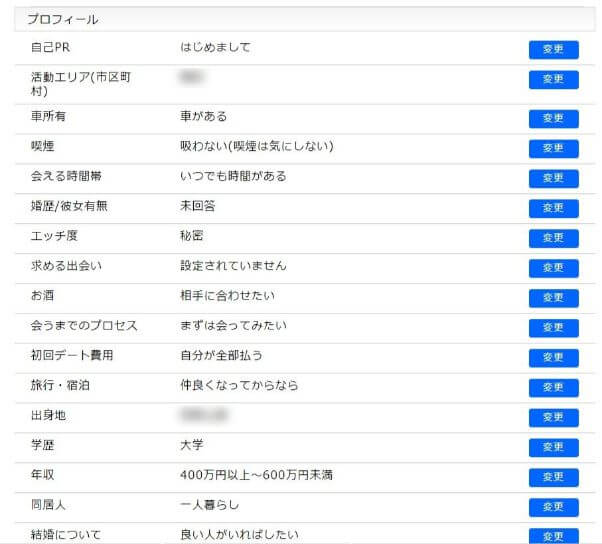Click 変更 beside 出身地
Screen dimensions: 602x544
(553, 417)
